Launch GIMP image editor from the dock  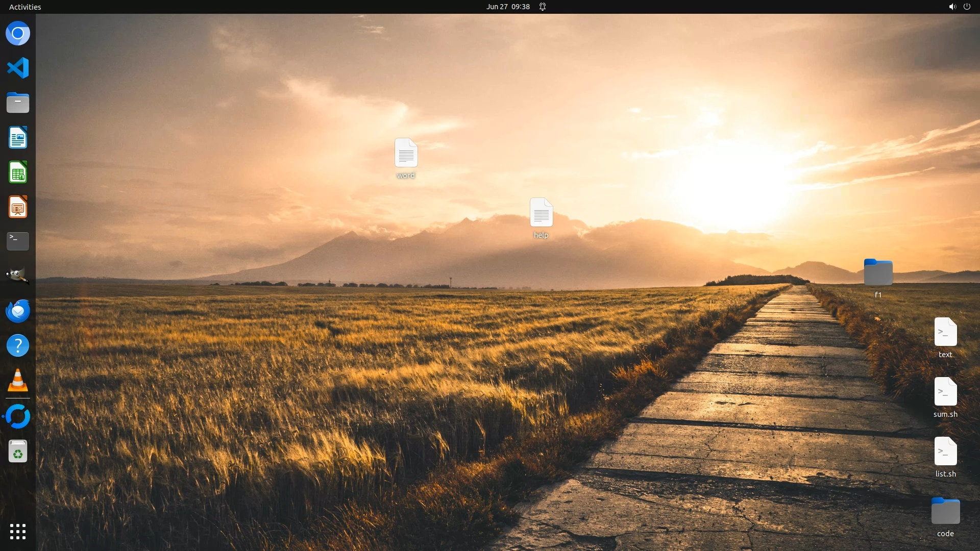(18, 276)
